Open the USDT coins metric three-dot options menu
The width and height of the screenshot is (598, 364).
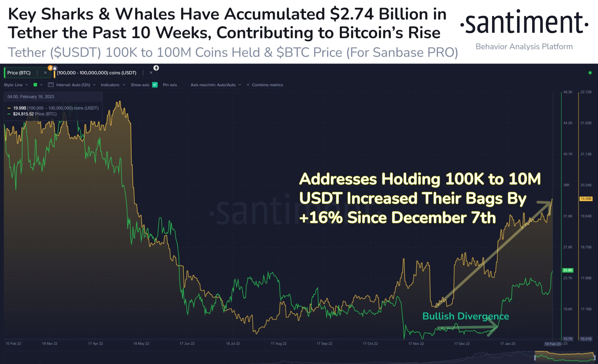click(143, 73)
